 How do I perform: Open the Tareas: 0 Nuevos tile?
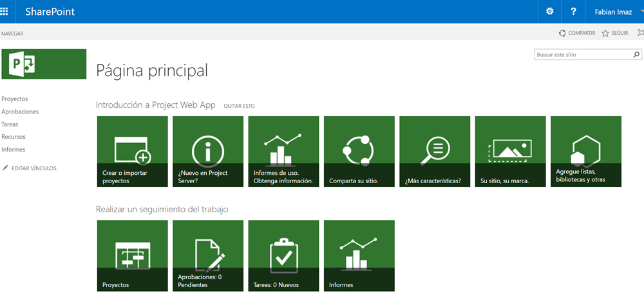pyautogui.click(x=284, y=255)
